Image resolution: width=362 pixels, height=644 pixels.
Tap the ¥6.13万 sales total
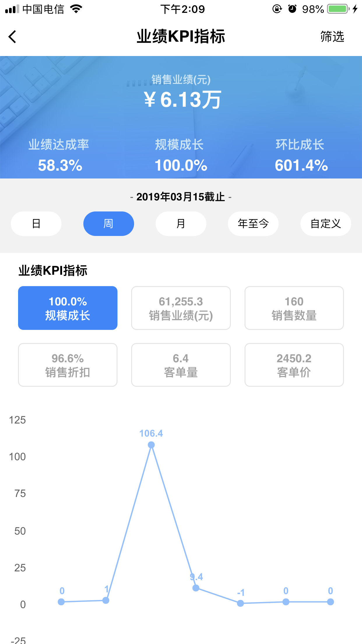[182, 100]
